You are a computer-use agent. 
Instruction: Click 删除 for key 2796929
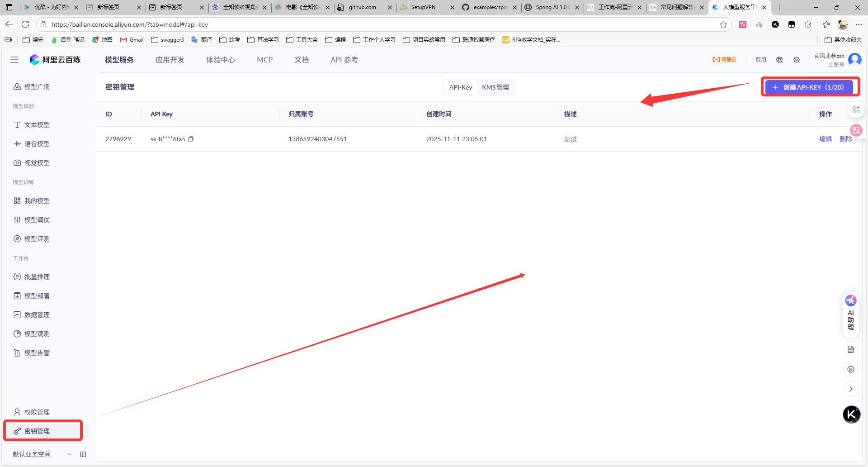point(846,139)
